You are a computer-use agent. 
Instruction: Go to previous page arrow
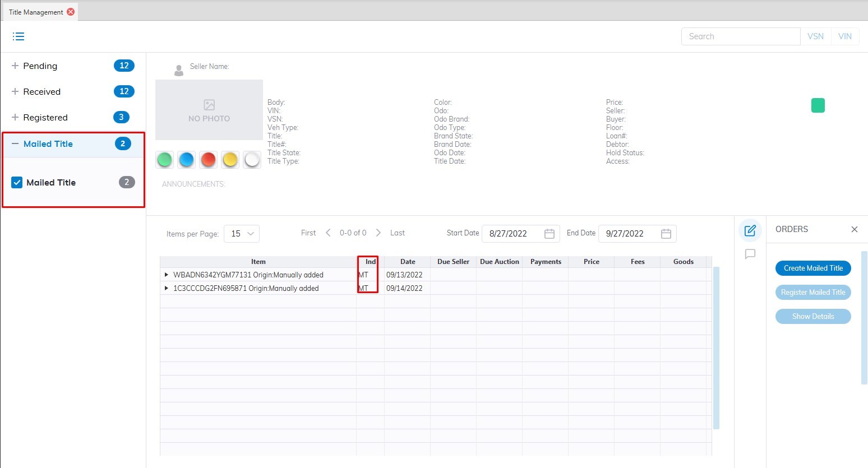click(328, 233)
